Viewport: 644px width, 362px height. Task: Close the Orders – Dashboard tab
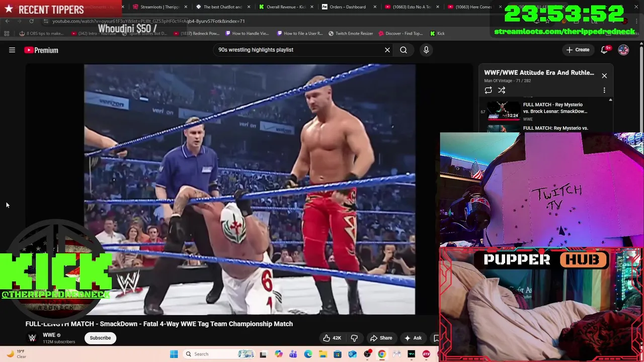(x=375, y=7)
